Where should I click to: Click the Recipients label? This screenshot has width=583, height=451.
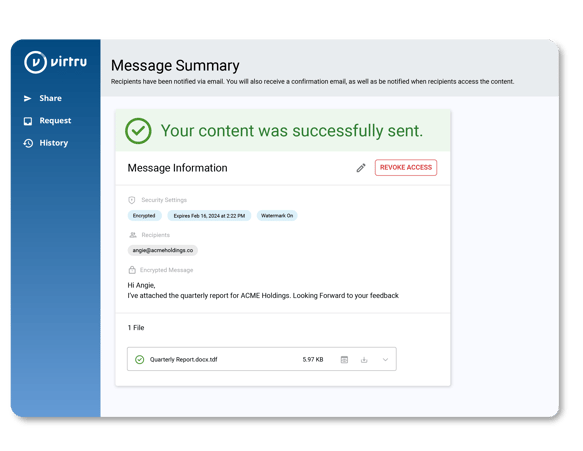tap(155, 235)
